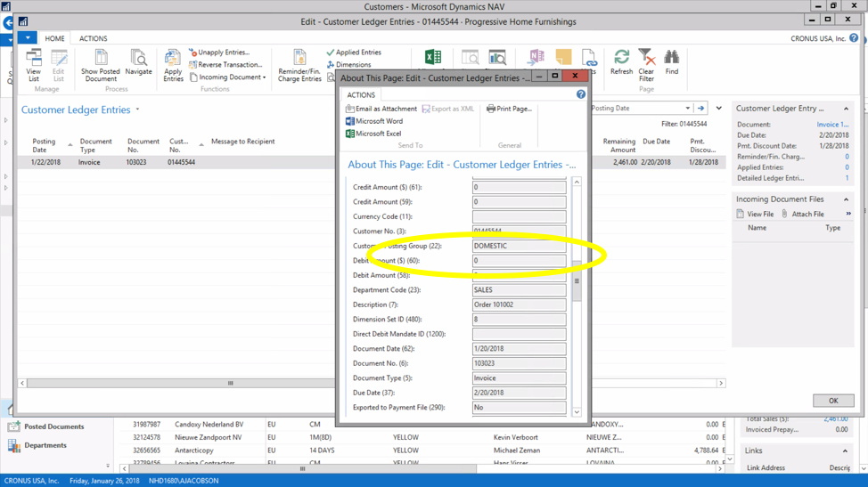868x487 pixels.
Task: Click Applied Entries action
Action: pyautogui.click(x=354, y=53)
